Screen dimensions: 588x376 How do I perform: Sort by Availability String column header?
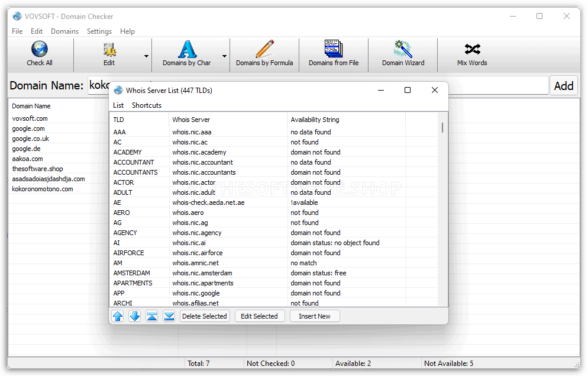(x=346, y=120)
